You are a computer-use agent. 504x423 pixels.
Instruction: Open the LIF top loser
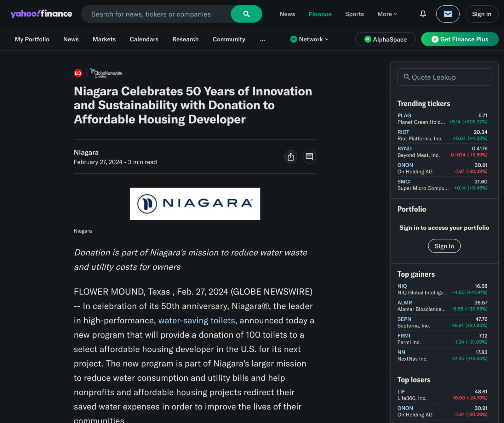coord(401,391)
